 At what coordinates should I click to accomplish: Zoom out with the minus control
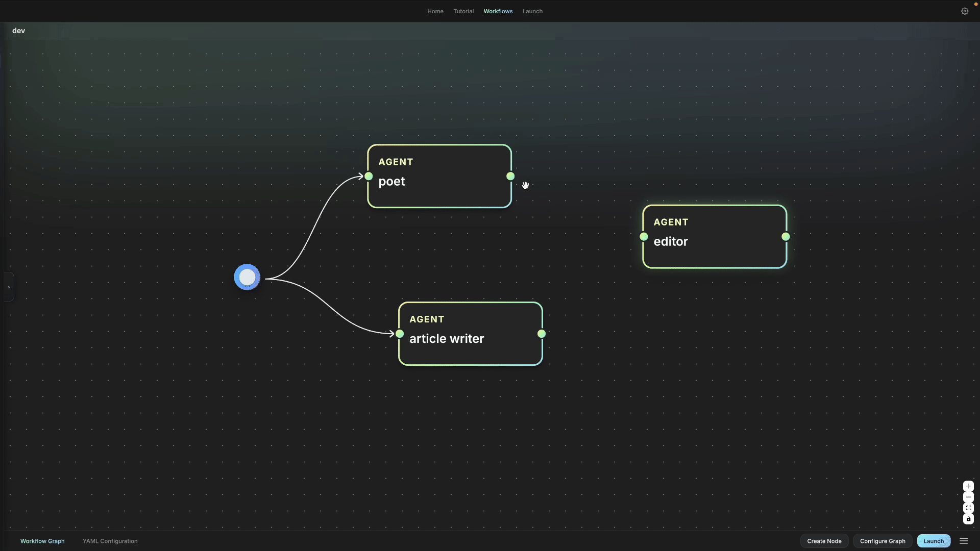[x=968, y=497]
